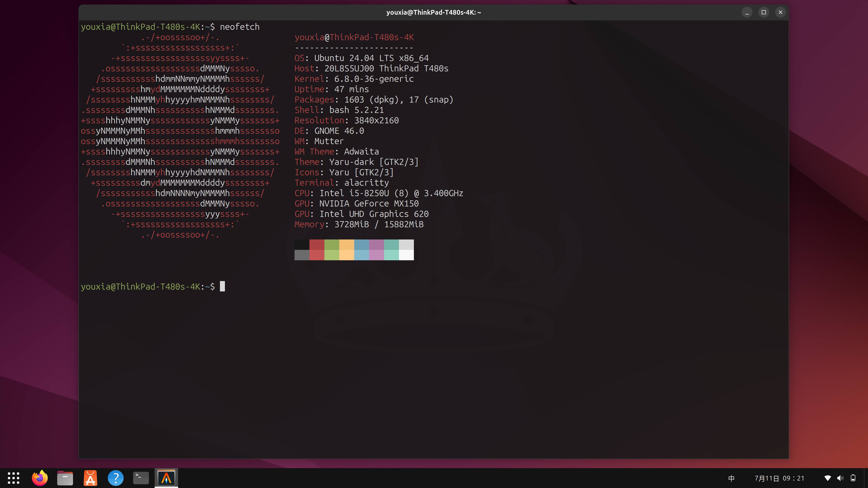Screen dimensions: 868x488
Task: Click the Kernel value 6.8.0-36-generic
Action: (x=374, y=79)
